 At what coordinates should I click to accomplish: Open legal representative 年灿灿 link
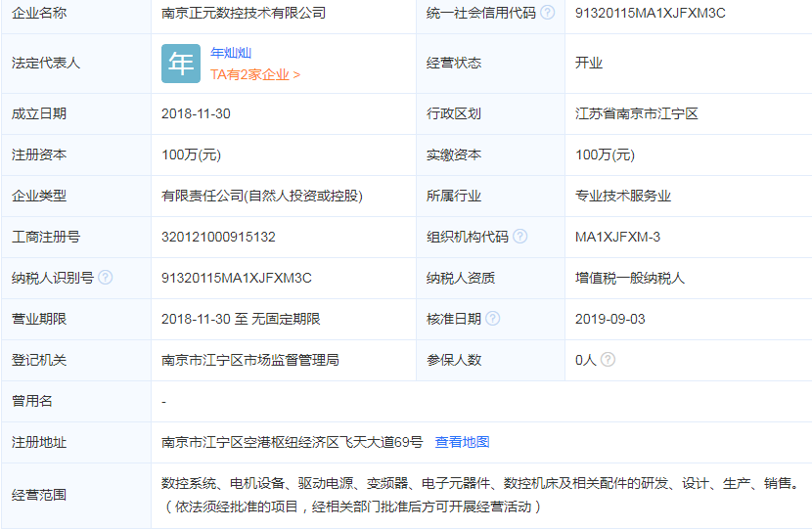pyautogui.click(x=231, y=53)
